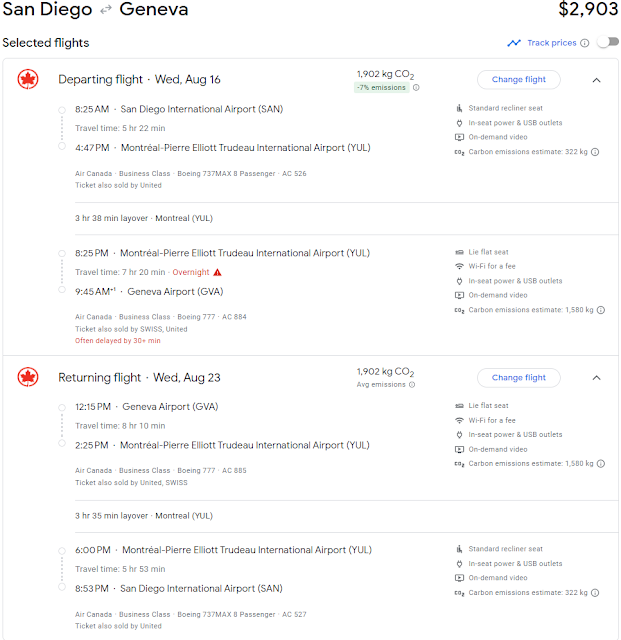Click 'Travel time: 5 hr 53 min' text
This screenshot has height=640, width=621.
coord(120,569)
